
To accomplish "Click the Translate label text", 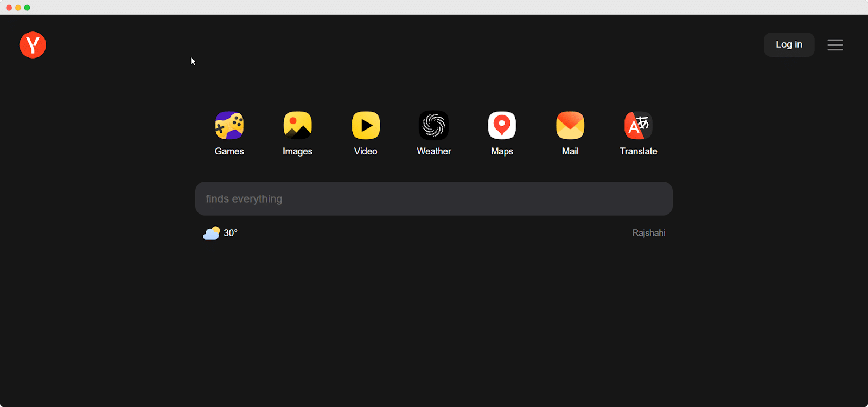I will (639, 151).
